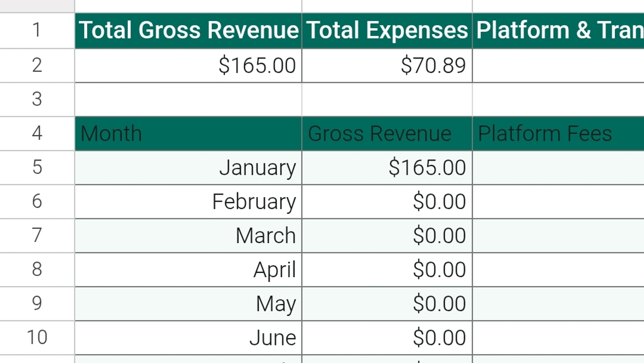Select the March cell

point(188,236)
